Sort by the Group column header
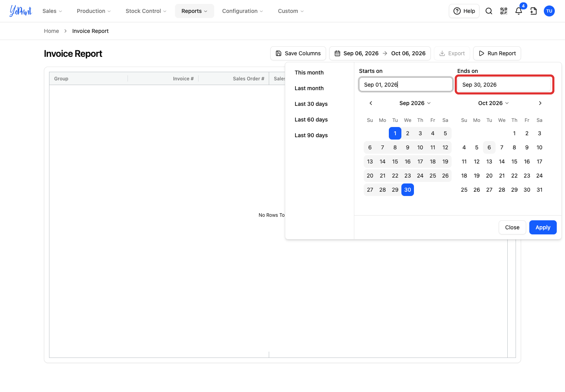 click(89, 79)
